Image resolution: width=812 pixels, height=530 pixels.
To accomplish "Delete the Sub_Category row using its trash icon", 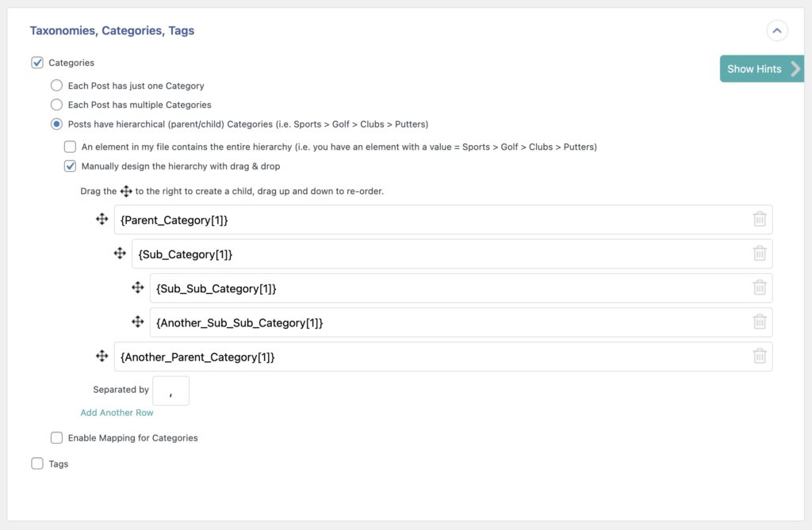I will tap(760, 253).
